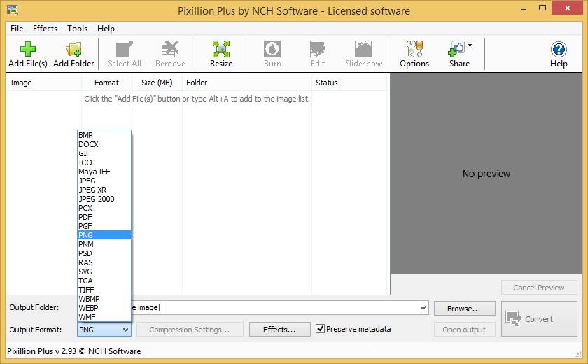Pick WEBP from the output format list

tap(88, 308)
